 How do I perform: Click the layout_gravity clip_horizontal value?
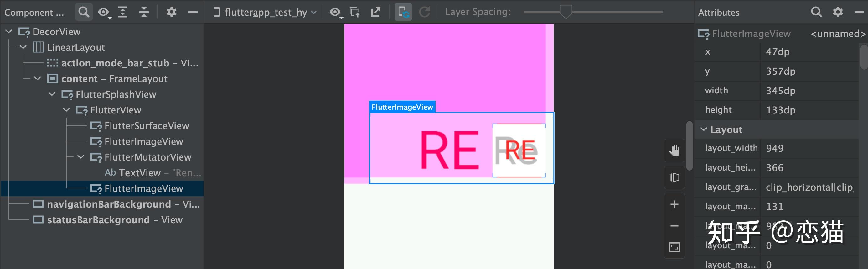[x=810, y=187]
